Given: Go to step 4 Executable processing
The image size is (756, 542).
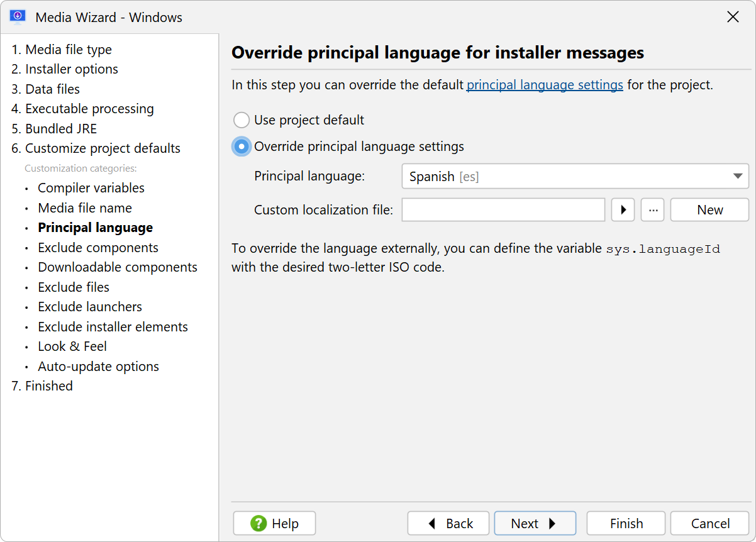Looking at the screenshot, I should (x=82, y=109).
